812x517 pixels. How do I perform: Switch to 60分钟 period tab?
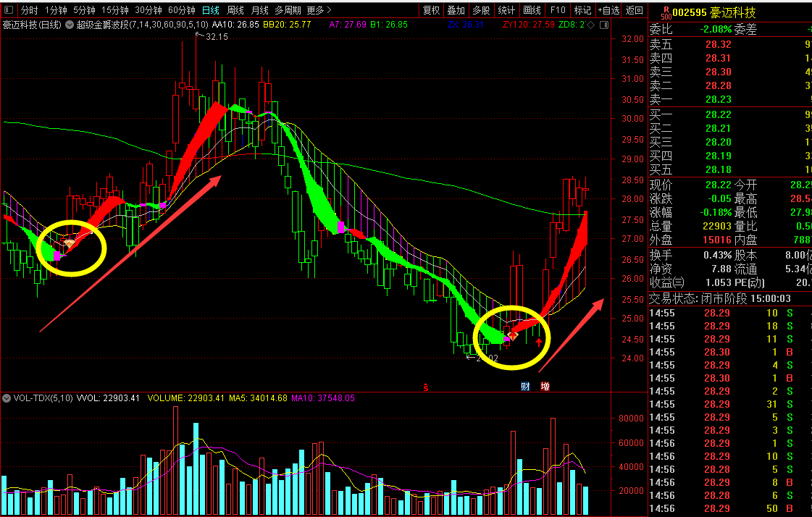click(181, 10)
